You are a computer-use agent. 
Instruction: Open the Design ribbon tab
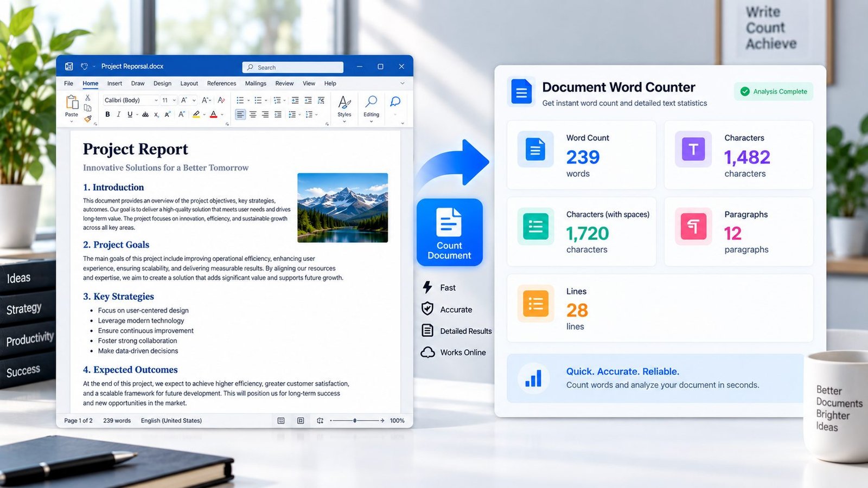tap(162, 84)
